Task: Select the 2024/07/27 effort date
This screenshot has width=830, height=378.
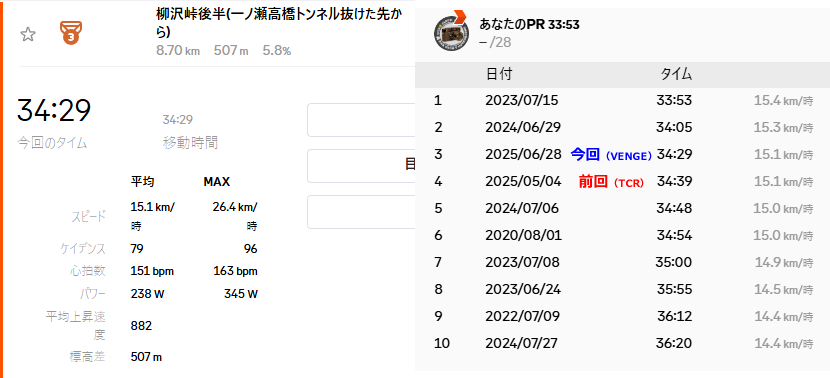Action: [521, 343]
